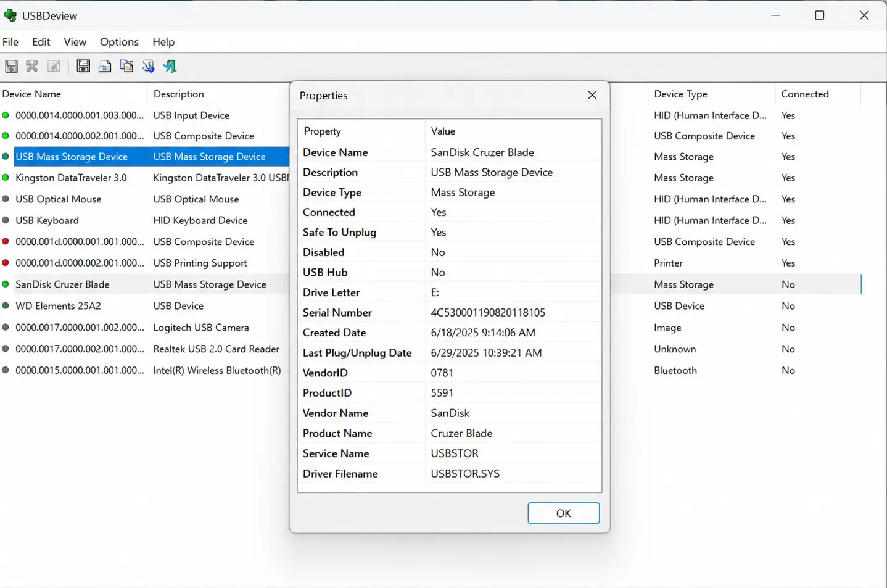This screenshot has height=588, width=887.
Task: Click green dot of highlighted USB Mass Storage Device
Action: [x=6, y=157]
